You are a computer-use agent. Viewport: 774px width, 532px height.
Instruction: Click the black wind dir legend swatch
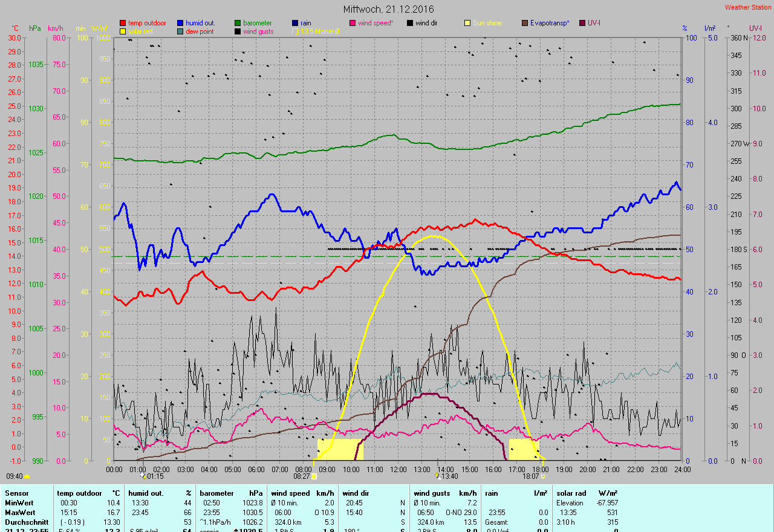point(410,23)
